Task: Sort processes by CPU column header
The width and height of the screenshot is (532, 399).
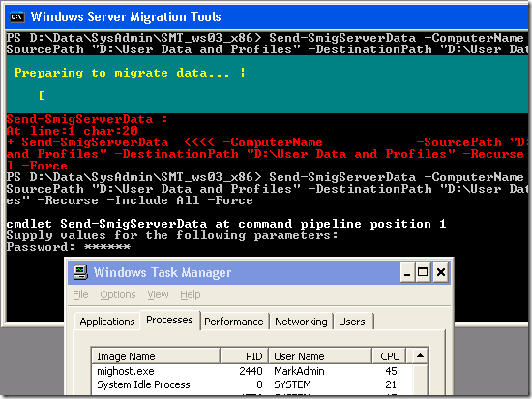Action: (389, 356)
